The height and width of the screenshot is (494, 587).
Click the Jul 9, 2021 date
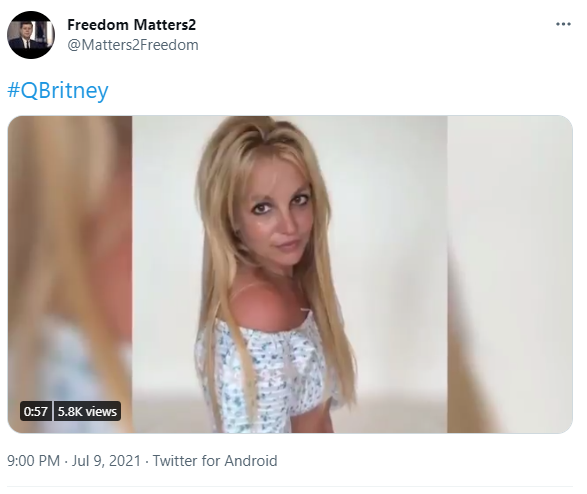[x=106, y=461]
